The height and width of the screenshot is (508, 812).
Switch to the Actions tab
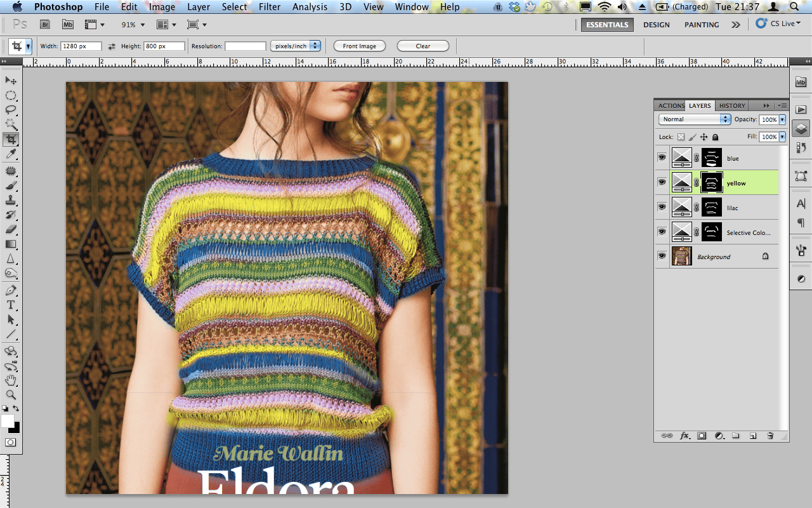tap(671, 105)
